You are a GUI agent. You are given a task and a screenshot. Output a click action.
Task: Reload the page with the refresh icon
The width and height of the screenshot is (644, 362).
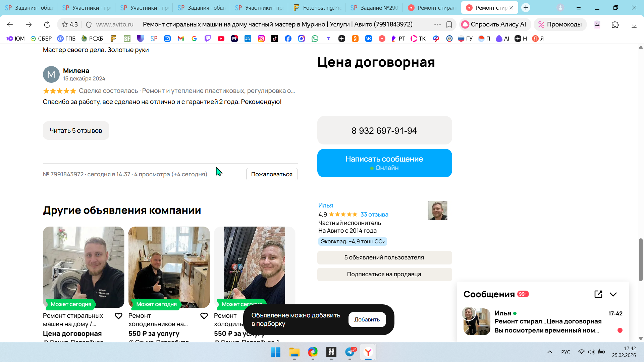click(x=47, y=24)
